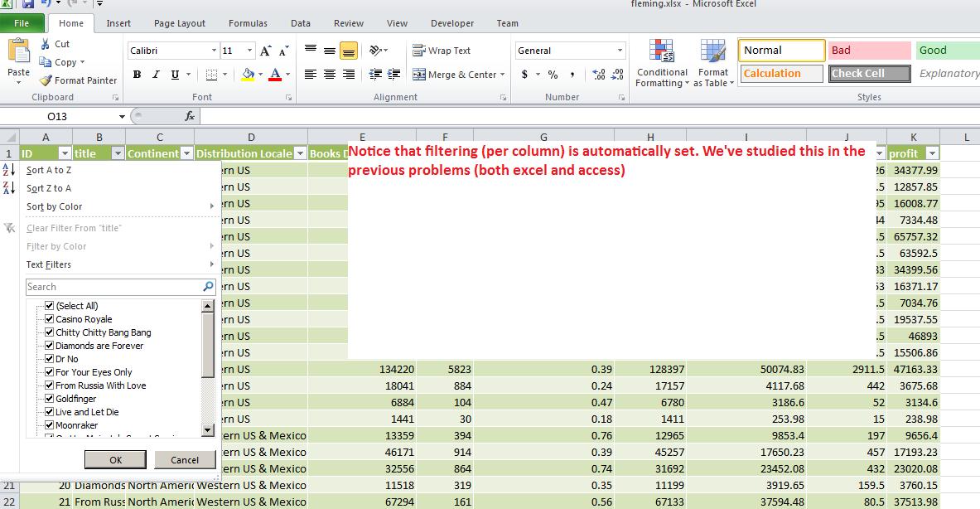
Task: Uncheck Moonraker filter item
Action: click(x=50, y=425)
